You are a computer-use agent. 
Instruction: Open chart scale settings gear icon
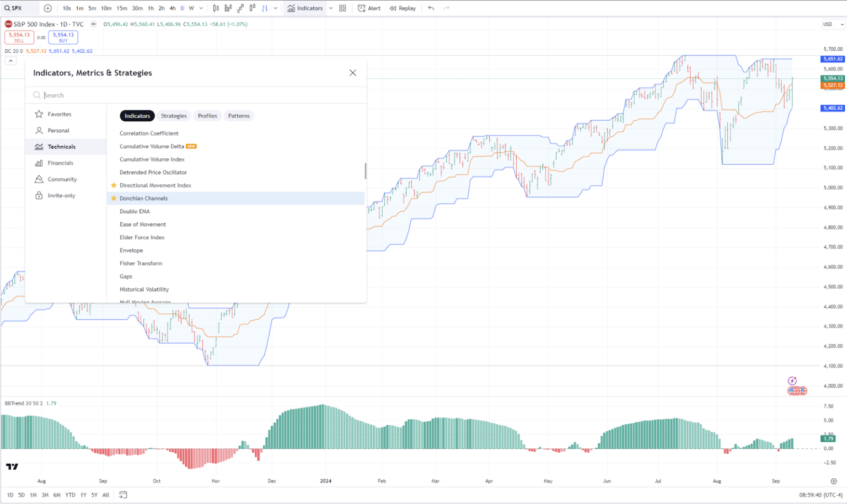[x=834, y=481]
